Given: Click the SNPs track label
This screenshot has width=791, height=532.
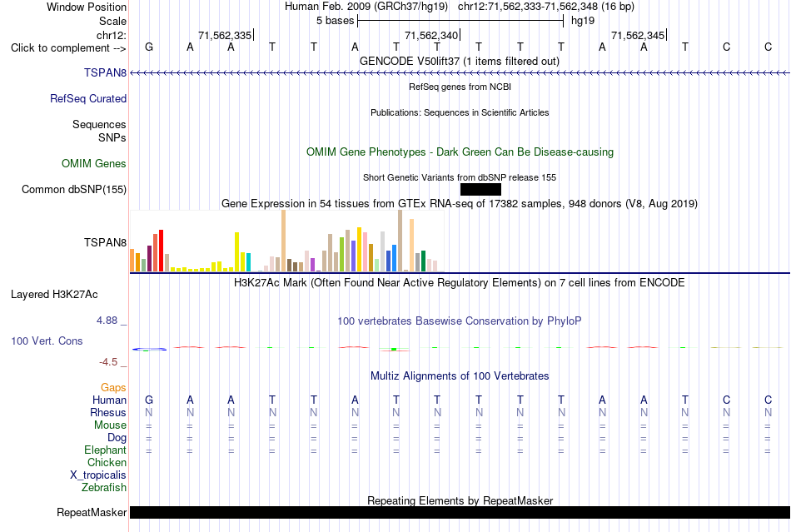Looking at the screenshot, I should pos(112,137).
